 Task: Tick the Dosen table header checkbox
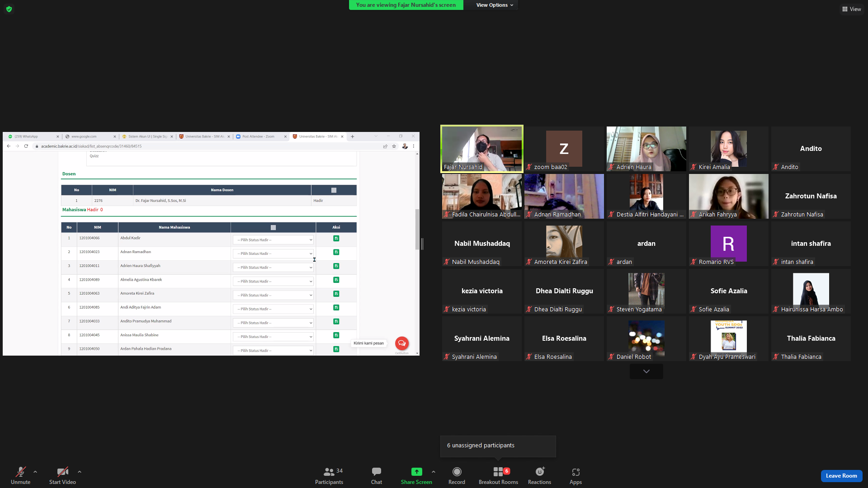pos(334,190)
